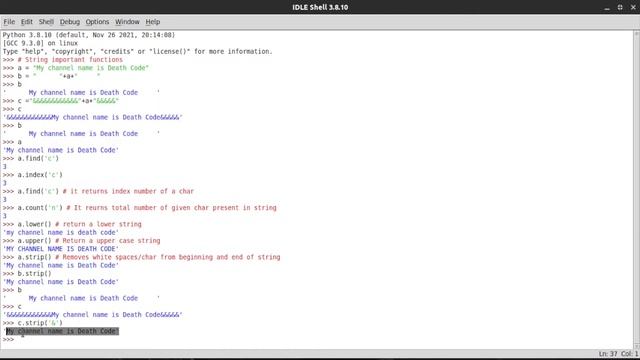Open the Shell menu
640x360 pixels.
[x=46, y=22]
